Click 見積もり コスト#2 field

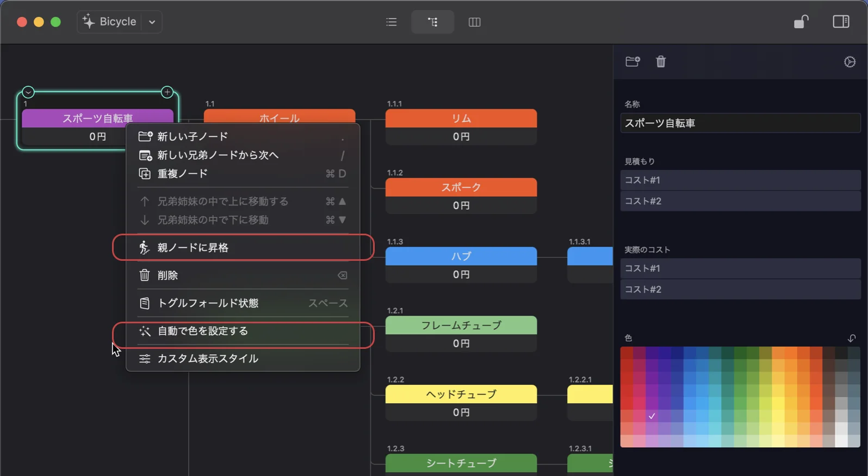(x=740, y=201)
